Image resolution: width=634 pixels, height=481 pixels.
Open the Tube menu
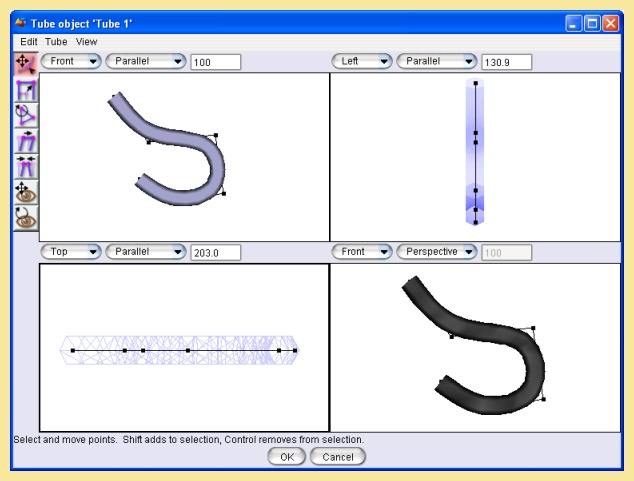[x=55, y=42]
